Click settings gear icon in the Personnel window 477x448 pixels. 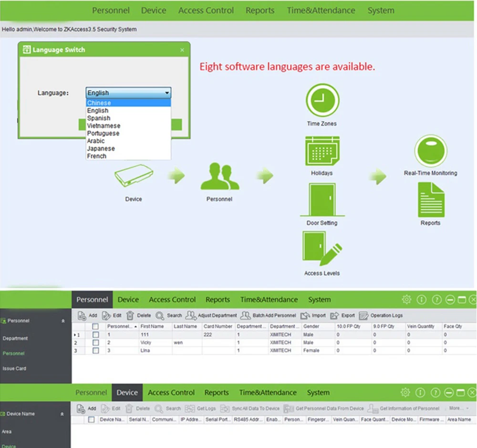(407, 300)
